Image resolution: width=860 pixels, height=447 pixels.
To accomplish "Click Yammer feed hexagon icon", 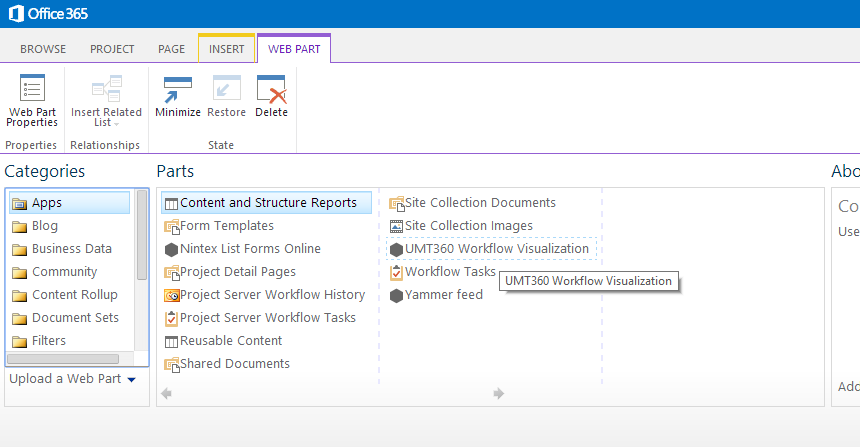I will 397,296.
